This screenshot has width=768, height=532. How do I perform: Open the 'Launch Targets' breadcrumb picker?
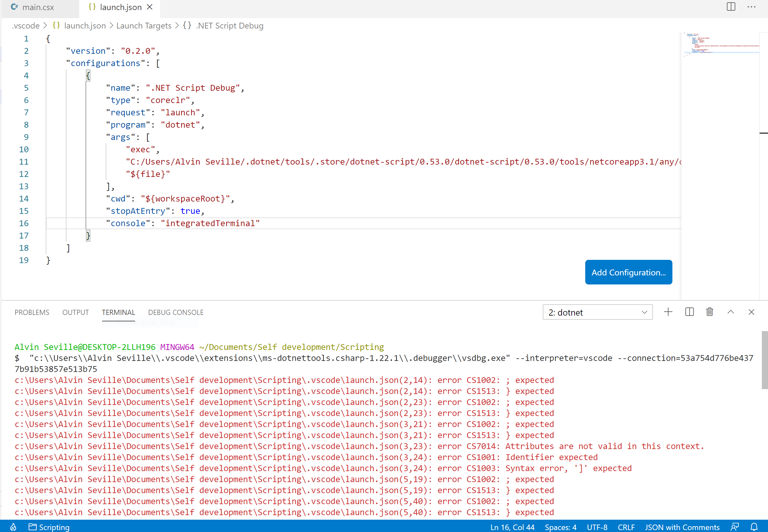click(144, 25)
